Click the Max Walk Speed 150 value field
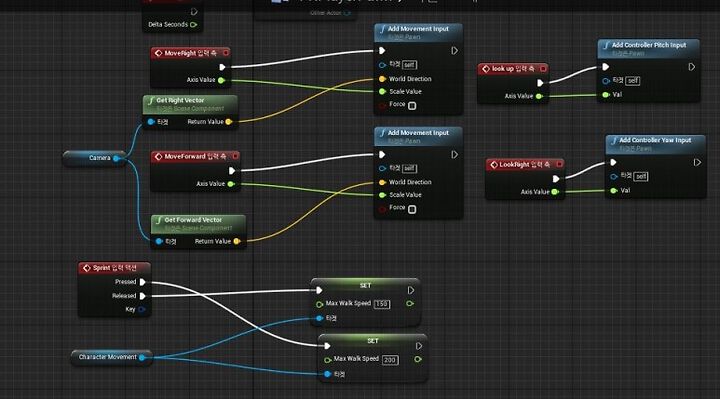Image resolution: width=720 pixels, height=399 pixels. pos(382,304)
